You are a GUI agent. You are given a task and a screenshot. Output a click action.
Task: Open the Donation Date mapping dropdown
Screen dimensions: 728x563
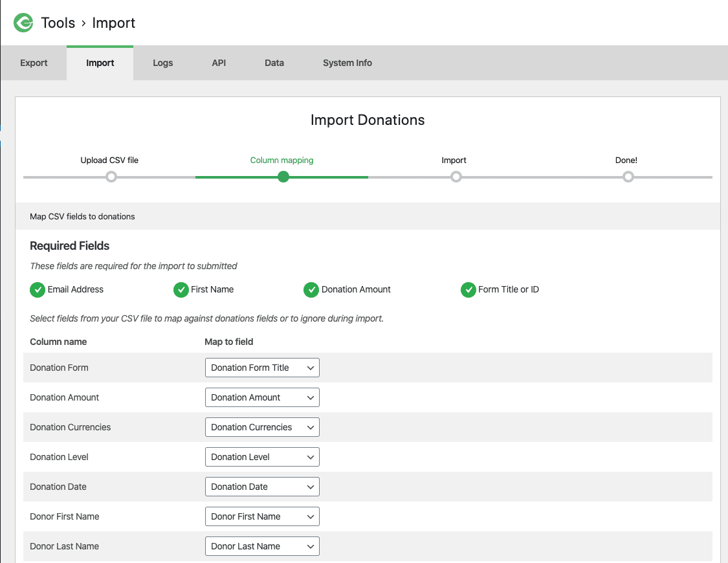pyautogui.click(x=262, y=487)
